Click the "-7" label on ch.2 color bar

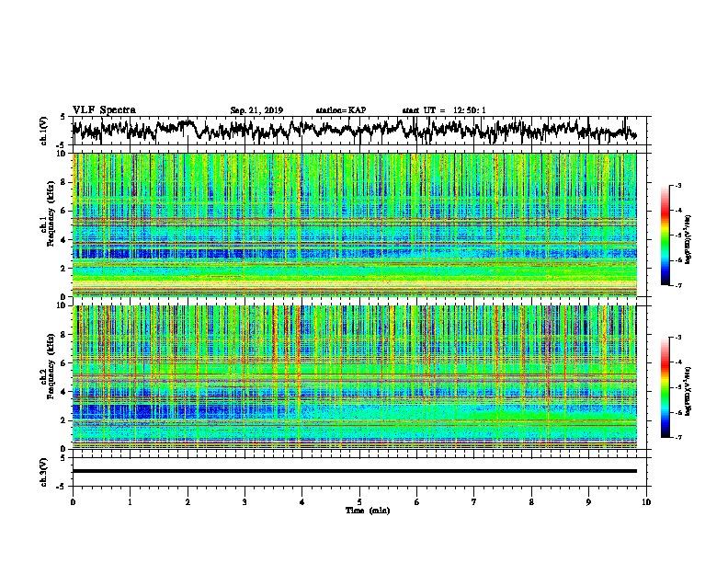[678, 438]
